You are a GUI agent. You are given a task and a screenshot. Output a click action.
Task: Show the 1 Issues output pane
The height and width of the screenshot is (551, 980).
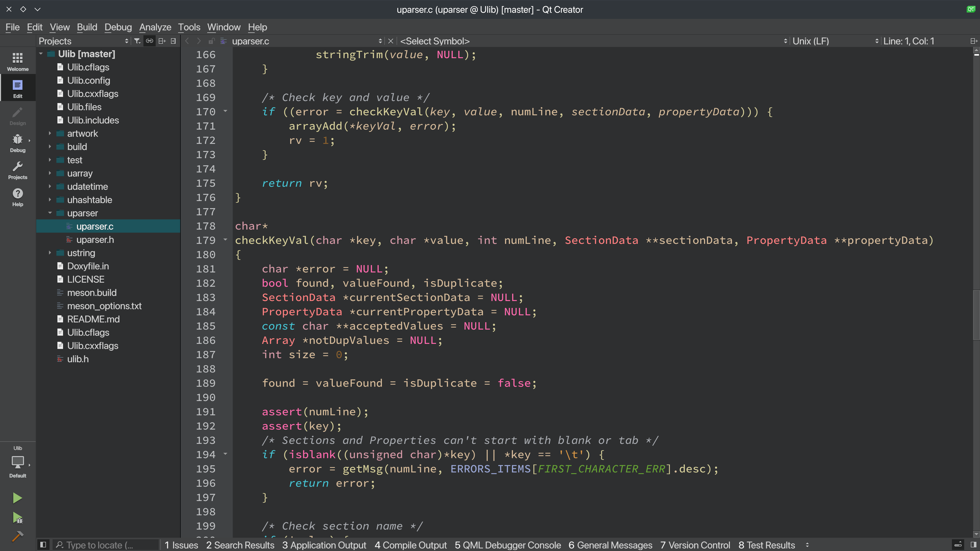[181, 545]
